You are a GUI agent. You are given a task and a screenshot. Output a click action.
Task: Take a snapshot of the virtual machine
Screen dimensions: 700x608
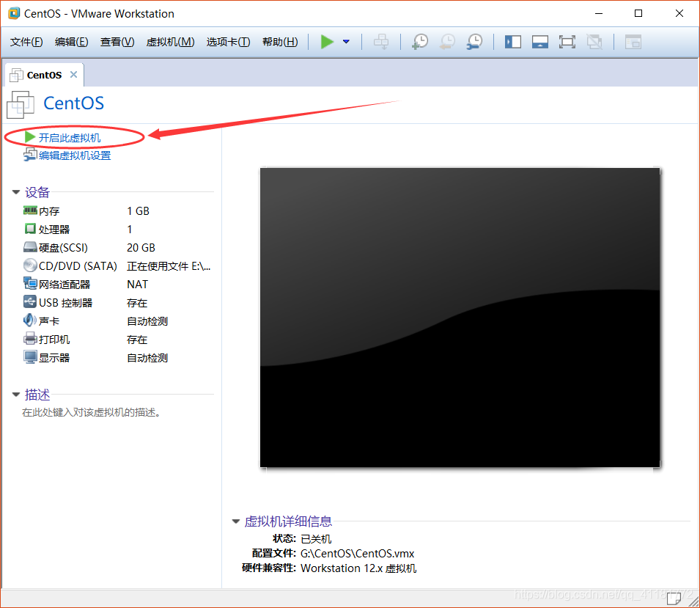420,42
